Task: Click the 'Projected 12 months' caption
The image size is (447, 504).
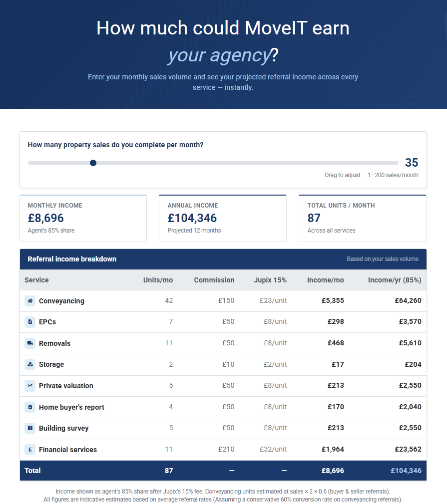Action: pos(194,231)
